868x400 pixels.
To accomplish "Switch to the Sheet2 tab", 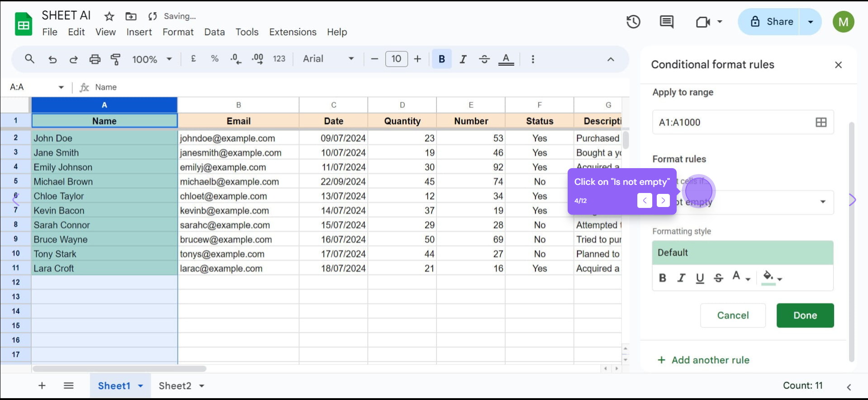I will 175,386.
